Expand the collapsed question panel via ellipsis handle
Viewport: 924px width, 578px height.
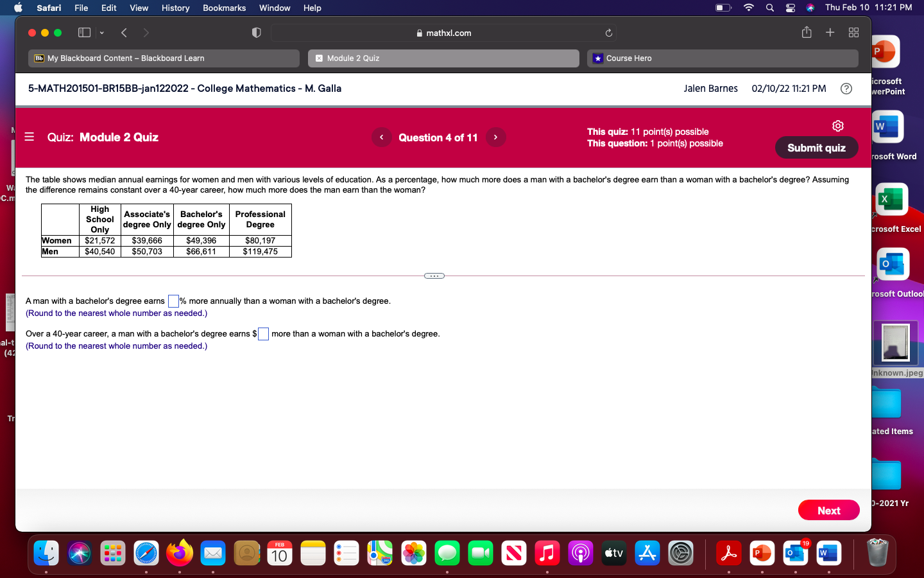click(x=434, y=276)
